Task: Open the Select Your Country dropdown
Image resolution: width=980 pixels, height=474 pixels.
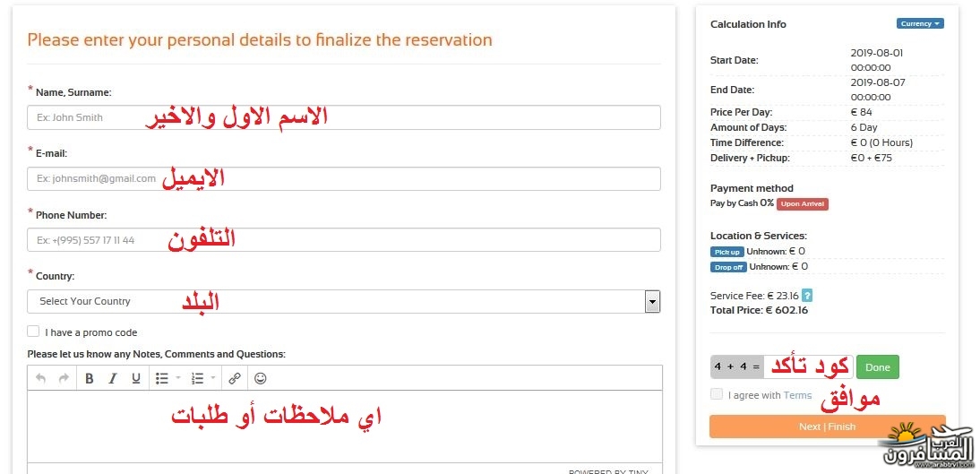Action: tap(344, 301)
